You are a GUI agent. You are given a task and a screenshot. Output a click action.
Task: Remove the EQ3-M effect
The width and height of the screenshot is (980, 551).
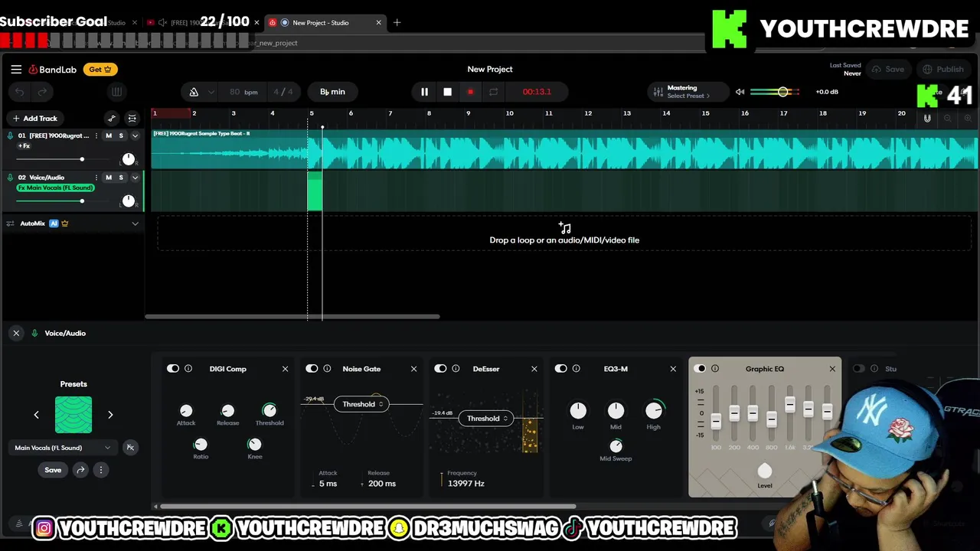click(x=673, y=369)
